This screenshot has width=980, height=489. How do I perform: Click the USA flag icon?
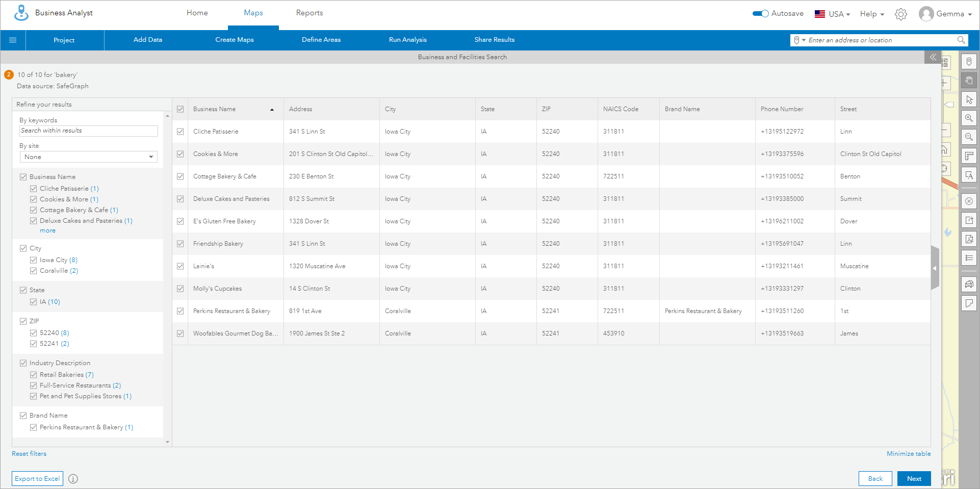[820, 14]
